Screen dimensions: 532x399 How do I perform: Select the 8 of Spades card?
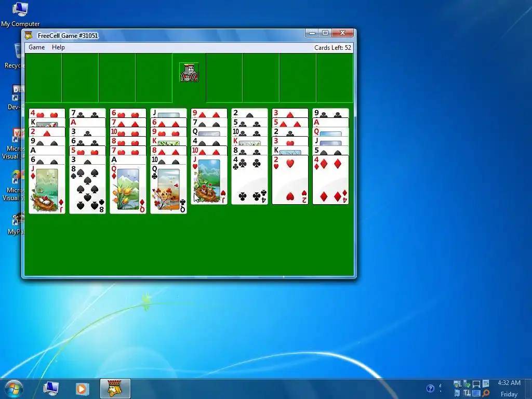pyautogui.click(x=87, y=189)
